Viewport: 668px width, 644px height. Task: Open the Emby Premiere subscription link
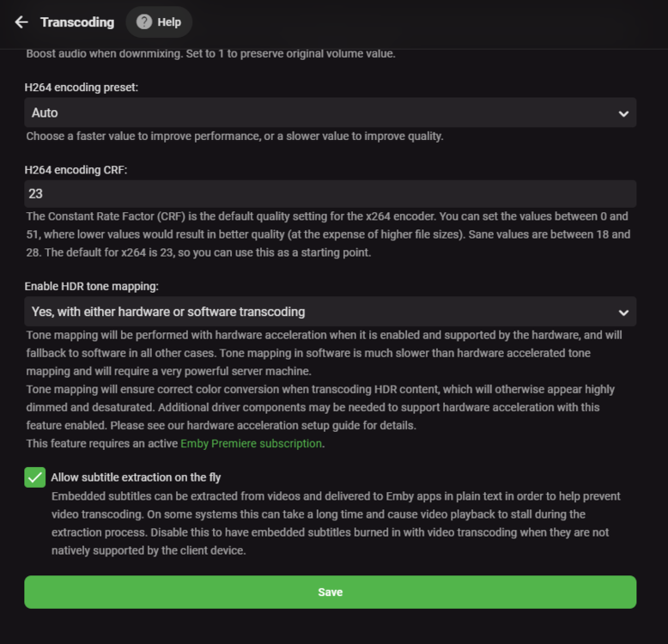(251, 444)
